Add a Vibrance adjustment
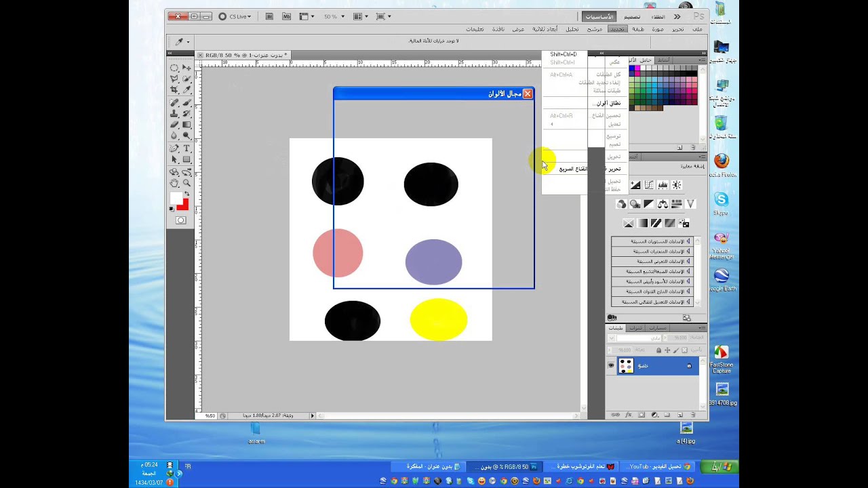 coord(690,204)
